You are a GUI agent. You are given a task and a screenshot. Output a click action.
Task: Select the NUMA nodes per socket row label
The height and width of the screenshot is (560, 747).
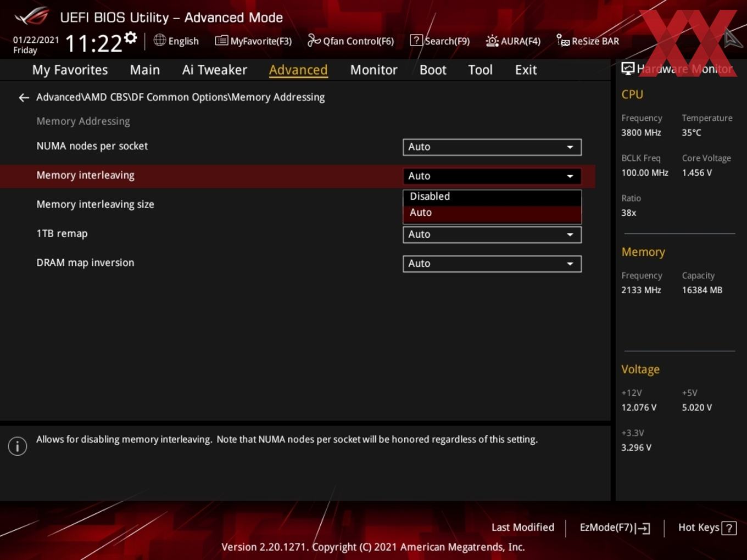(x=92, y=146)
